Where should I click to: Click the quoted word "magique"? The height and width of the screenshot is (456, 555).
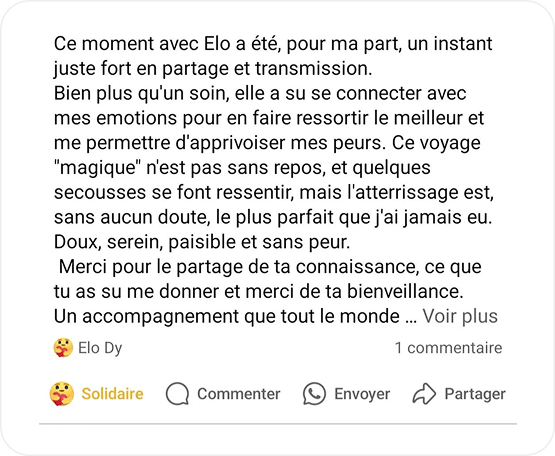pos(98,168)
